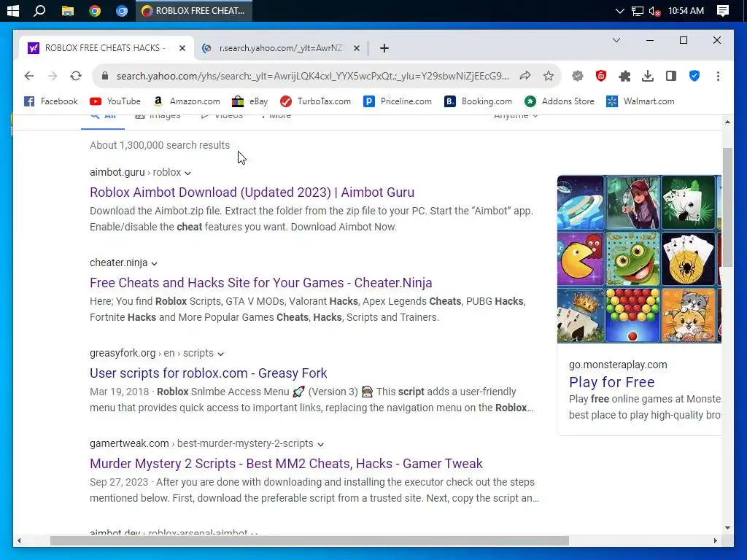
Task: Select the ROBLOX FREE CHEATS HACKS tab
Action: coord(107,48)
